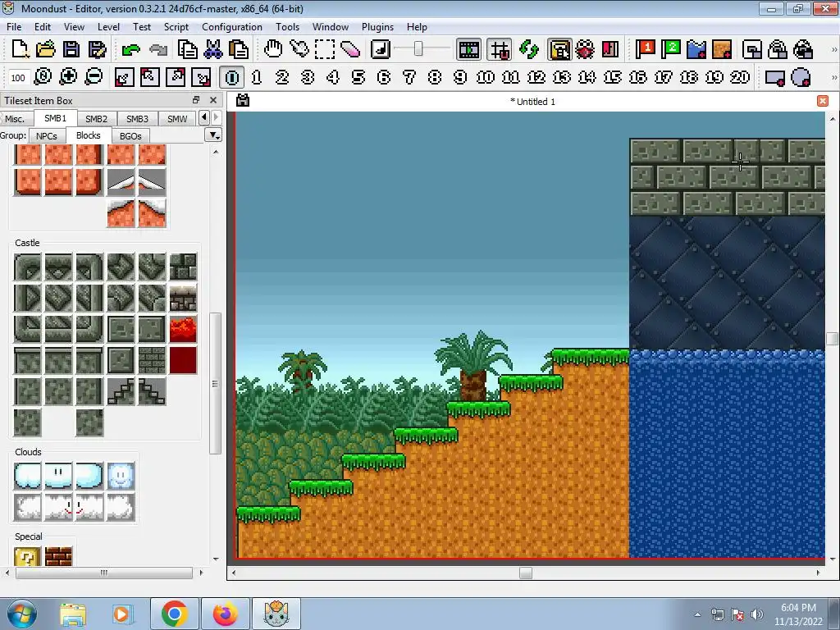This screenshot has height=630, width=840.
Task: Open an existing file via folder icon
Action: click(46, 49)
